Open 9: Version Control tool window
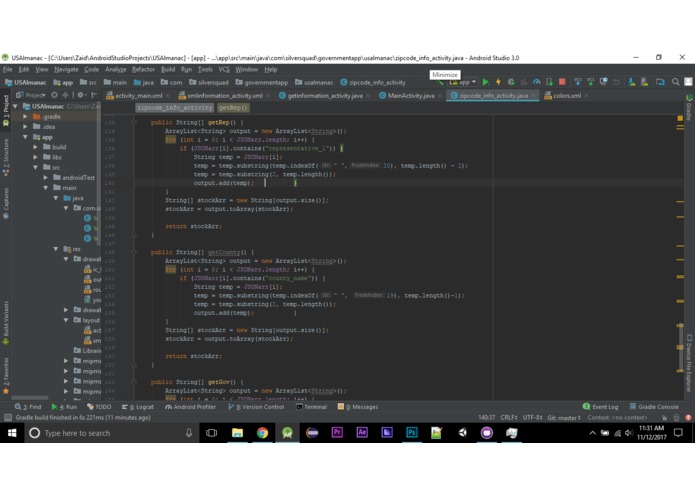The image size is (695, 494). point(256,407)
